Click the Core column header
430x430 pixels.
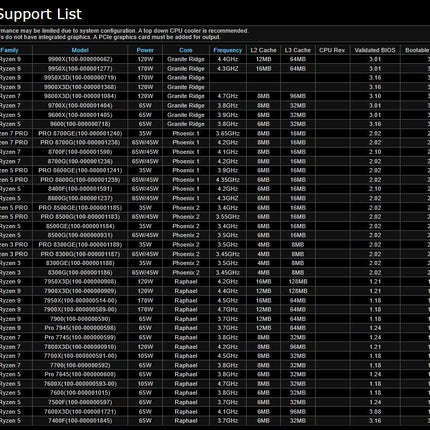pos(186,50)
